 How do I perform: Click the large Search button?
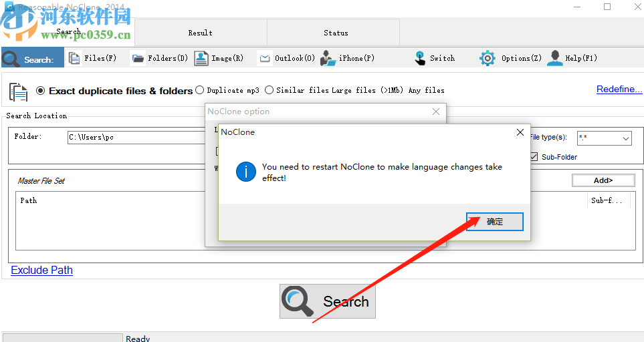(327, 301)
